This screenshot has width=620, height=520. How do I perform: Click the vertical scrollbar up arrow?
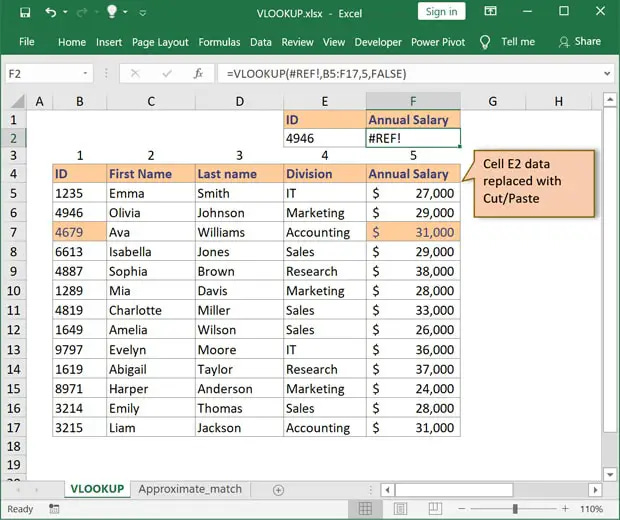tap(610, 99)
